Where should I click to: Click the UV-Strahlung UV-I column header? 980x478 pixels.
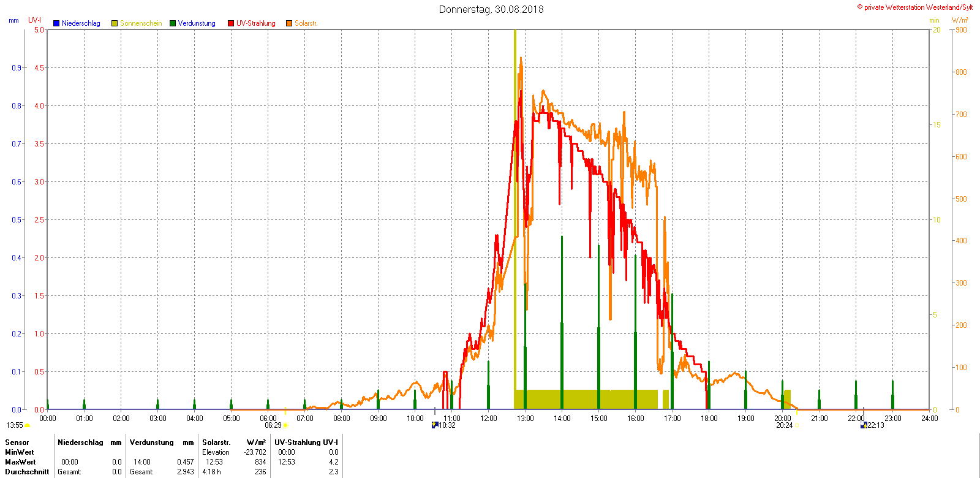tap(306, 442)
